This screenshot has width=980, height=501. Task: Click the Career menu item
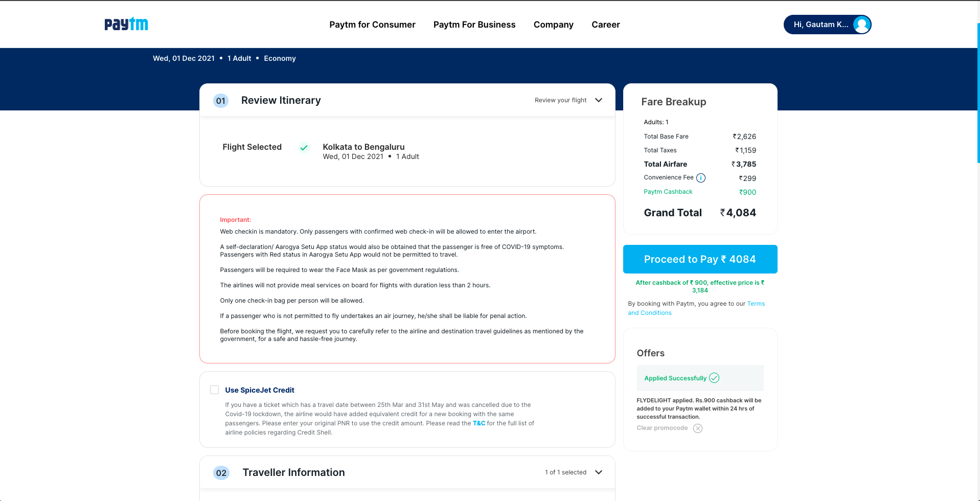click(605, 25)
